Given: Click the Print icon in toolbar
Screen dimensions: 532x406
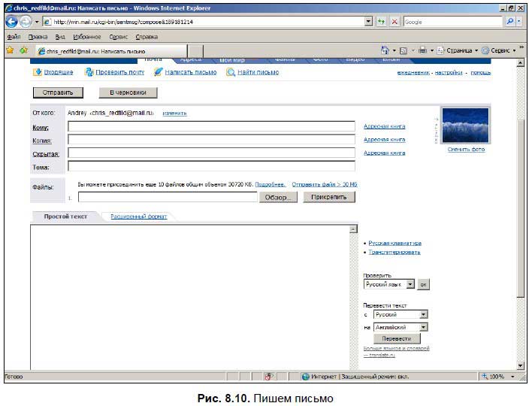Looking at the screenshot, I should tap(423, 50).
